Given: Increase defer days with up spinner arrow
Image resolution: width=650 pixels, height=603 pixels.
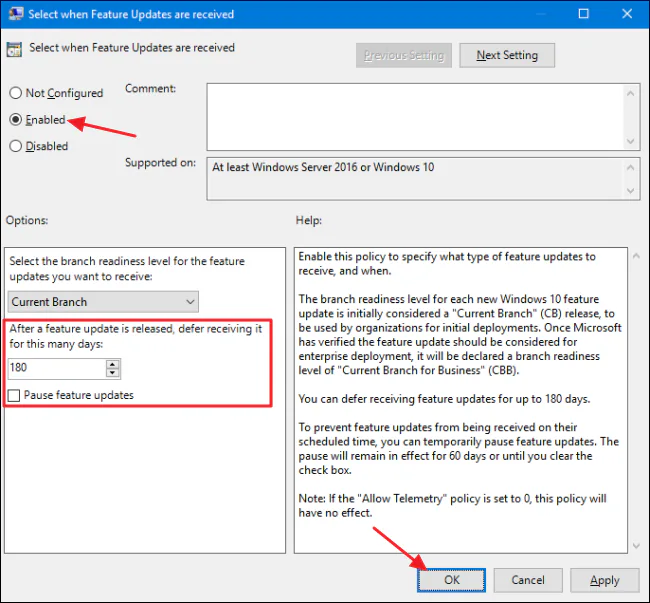Looking at the screenshot, I should click(112, 364).
